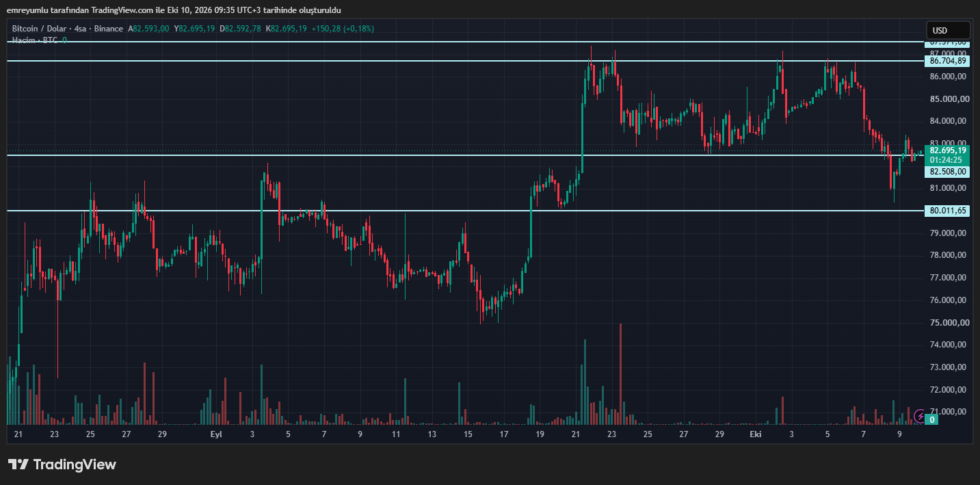This screenshot has height=485, width=980.
Task: Click the Eyl month label on time axis
Action: click(x=216, y=434)
